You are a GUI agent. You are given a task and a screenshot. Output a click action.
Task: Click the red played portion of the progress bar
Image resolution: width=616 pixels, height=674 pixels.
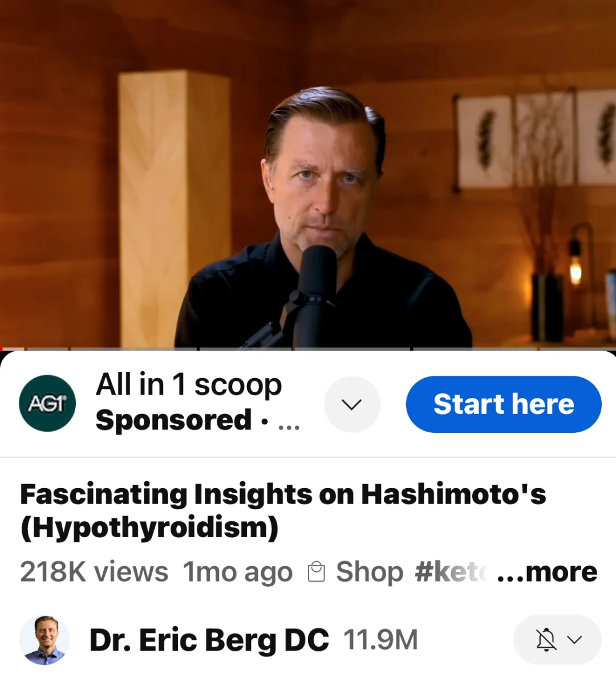click(2, 348)
